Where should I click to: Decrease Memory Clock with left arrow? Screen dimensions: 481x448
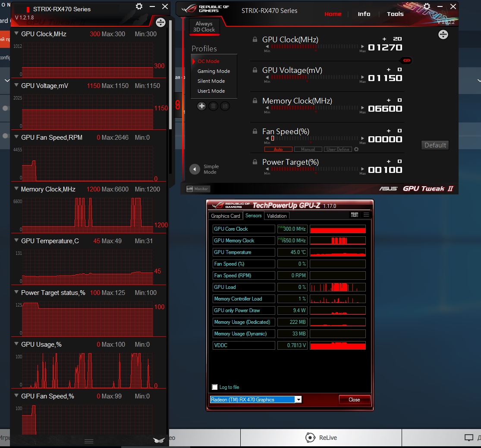tap(267, 108)
